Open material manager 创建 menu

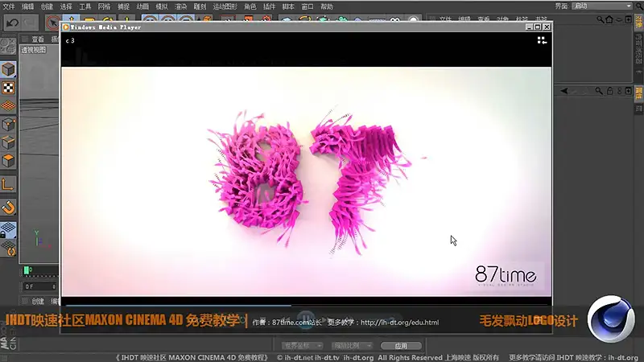point(38,301)
